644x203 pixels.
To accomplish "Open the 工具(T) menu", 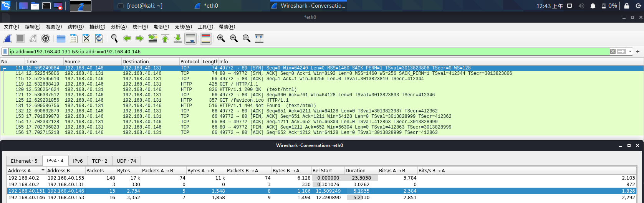I will tap(205, 27).
